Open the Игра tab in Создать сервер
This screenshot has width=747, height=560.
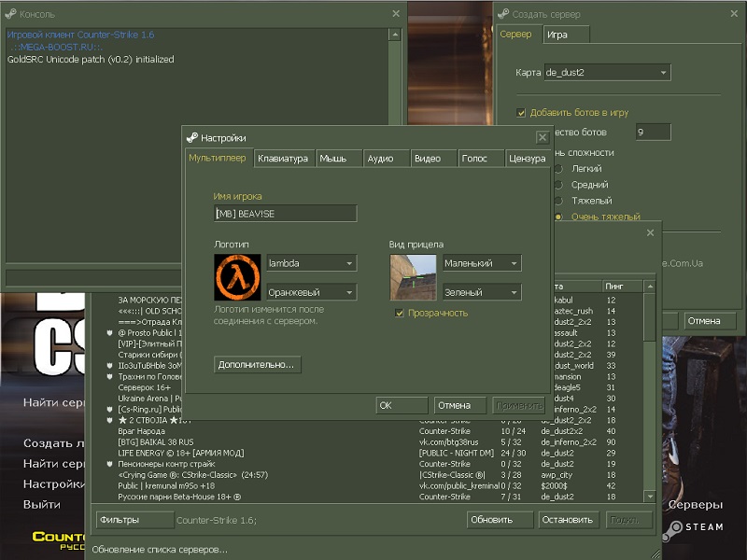pos(567,35)
